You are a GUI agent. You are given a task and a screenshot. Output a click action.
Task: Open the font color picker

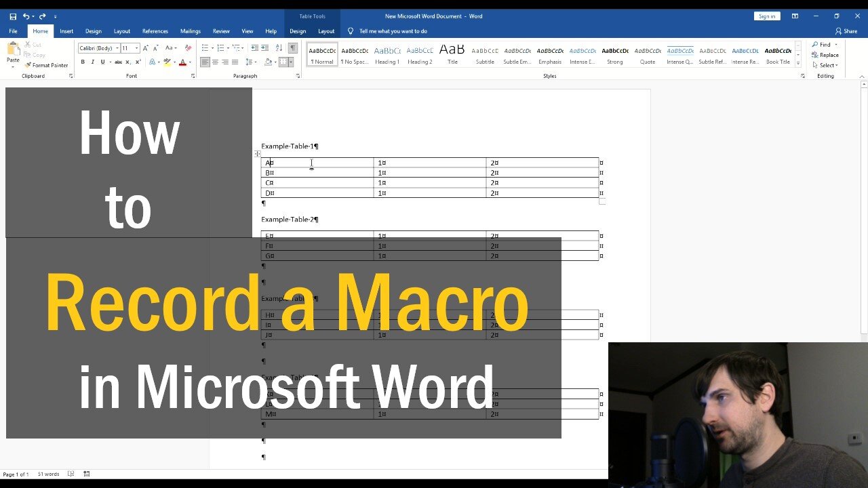tap(183, 62)
